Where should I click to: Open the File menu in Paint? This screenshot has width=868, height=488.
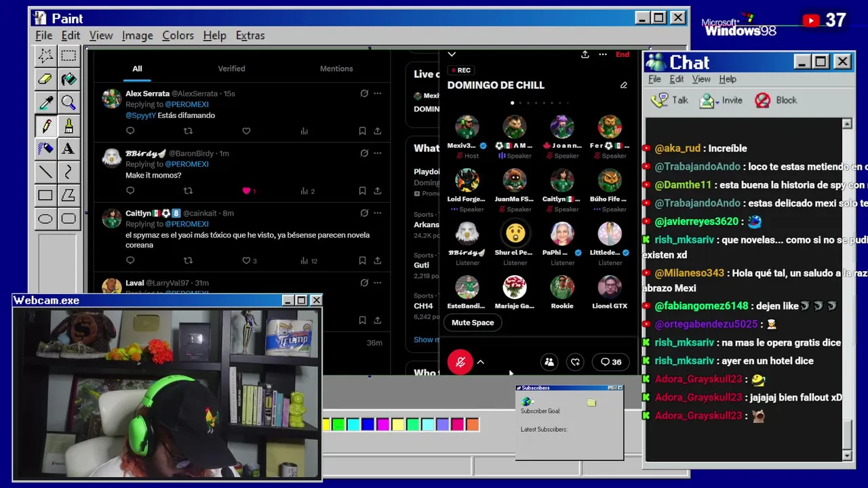[x=43, y=35]
